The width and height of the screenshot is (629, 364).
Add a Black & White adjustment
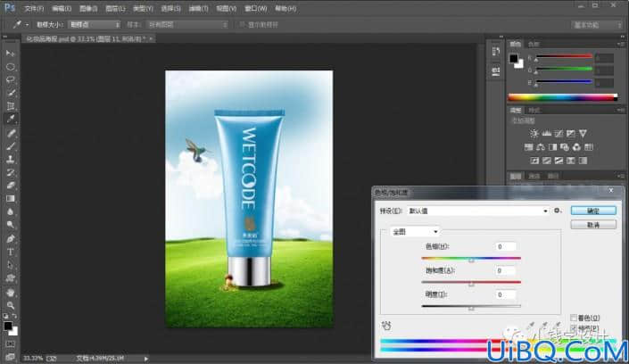[x=552, y=147]
